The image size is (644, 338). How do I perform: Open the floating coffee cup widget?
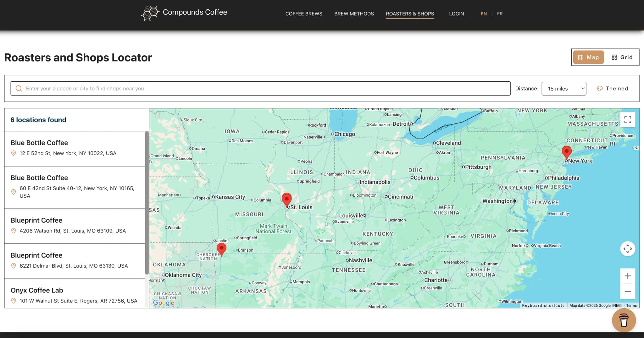(624, 320)
